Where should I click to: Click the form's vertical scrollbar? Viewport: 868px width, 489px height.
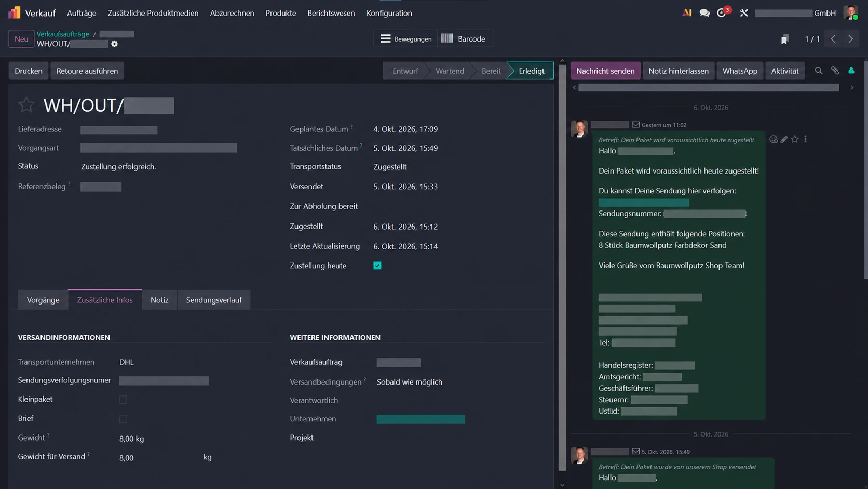point(562,268)
